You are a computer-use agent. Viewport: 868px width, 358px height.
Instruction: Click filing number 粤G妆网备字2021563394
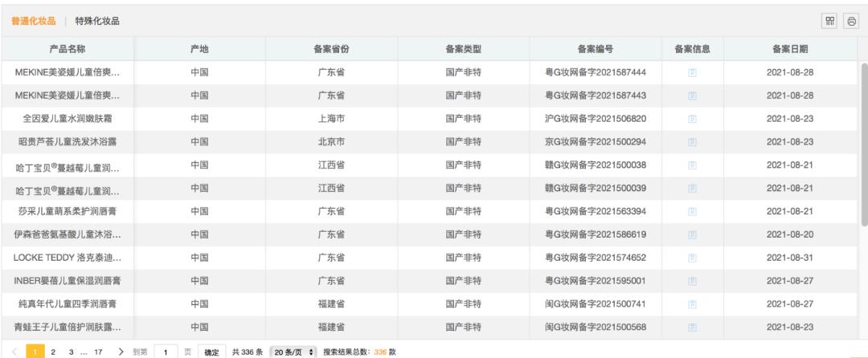point(595,212)
